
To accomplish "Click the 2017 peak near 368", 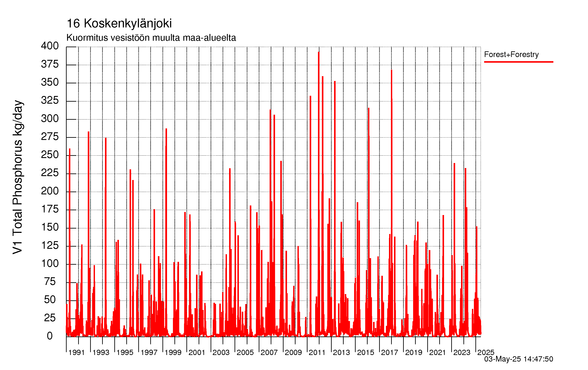I will pyautogui.click(x=391, y=70).
